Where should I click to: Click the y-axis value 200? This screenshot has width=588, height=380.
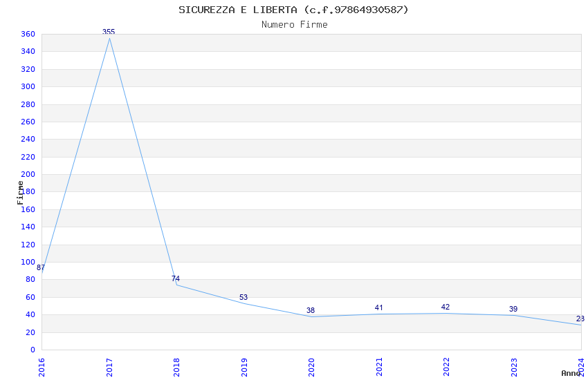[x=28, y=174]
